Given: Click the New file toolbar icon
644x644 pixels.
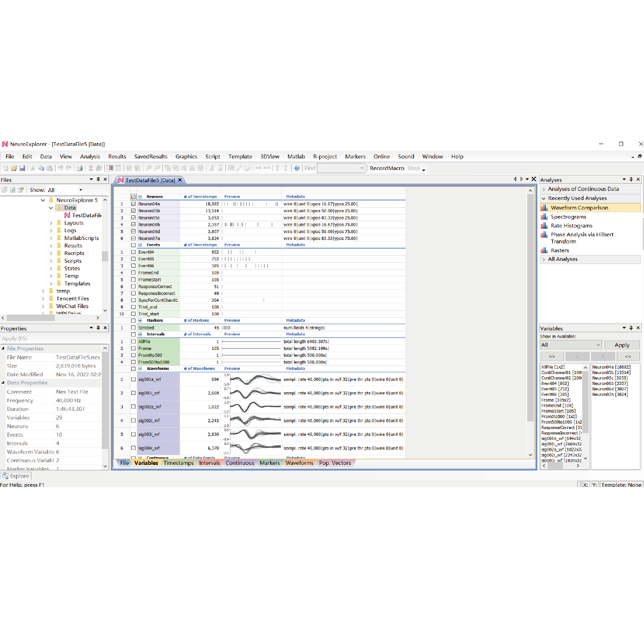Looking at the screenshot, I should [x=6, y=168].
